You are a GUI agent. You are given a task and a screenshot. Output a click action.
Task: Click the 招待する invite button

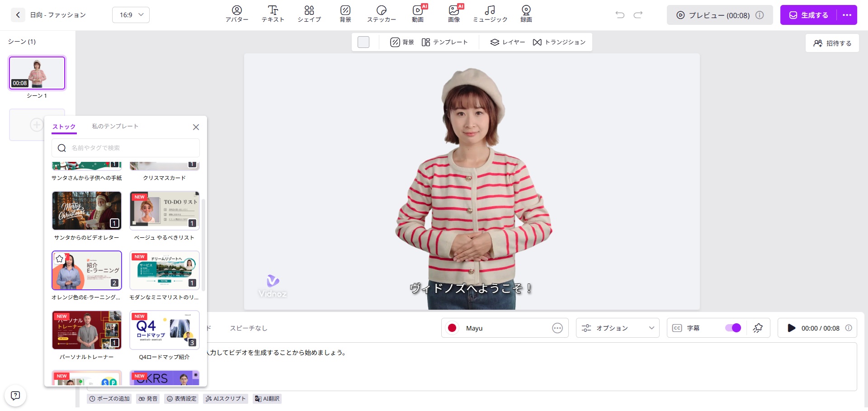click(x=832, y=43)
